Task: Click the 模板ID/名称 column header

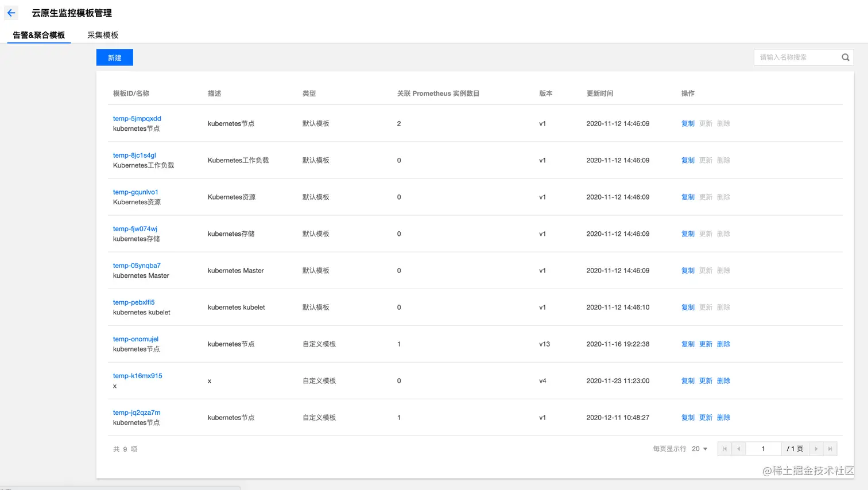Action: (x=131, y=93)
